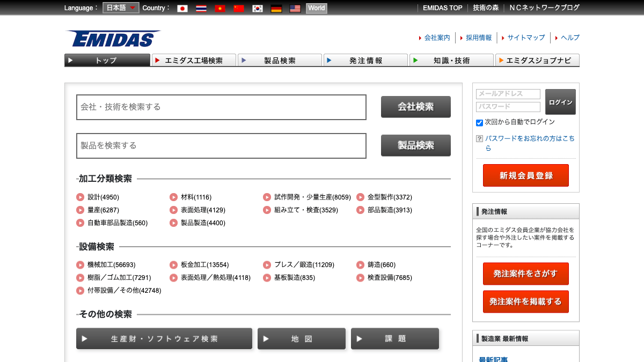
Task: Click the ログイン button
Action: click(560, 102)
